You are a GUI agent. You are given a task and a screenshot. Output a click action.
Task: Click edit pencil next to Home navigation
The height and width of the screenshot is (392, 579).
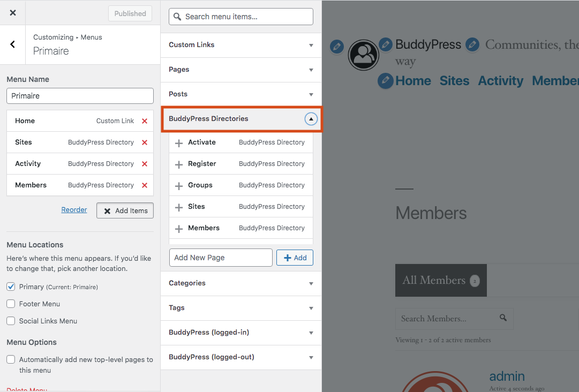(x=386, y=81)
